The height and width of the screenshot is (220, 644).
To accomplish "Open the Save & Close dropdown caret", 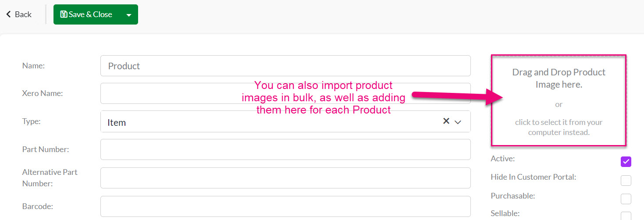I will coord(128,15).
